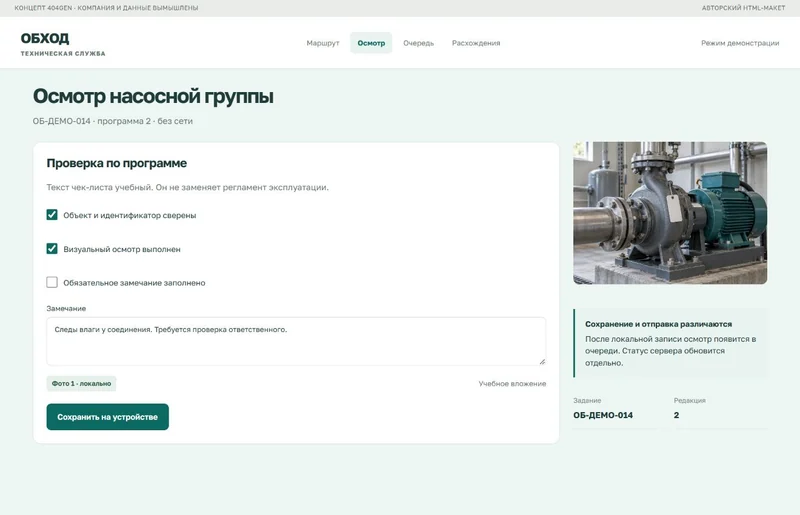Click the task value ОБ-ДЕМО-014 in the sidebar
The height and width of the screenshot is (515, 800).
[x=603, y=415]
